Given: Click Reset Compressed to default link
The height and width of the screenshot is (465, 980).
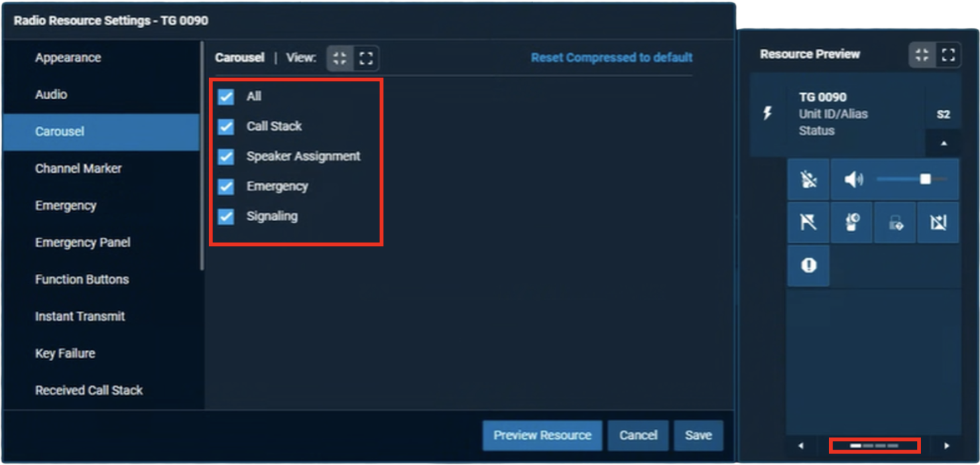Looking at the screenshot, I should pos(611,58).
